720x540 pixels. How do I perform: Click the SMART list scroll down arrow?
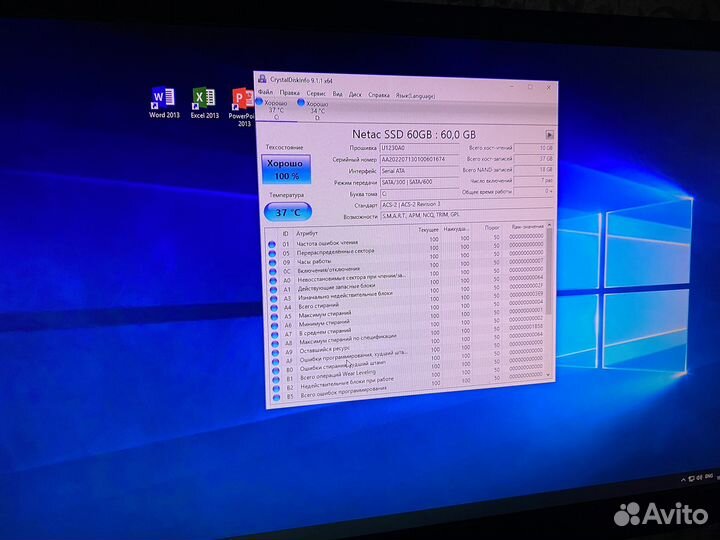(x=549, y=375)
